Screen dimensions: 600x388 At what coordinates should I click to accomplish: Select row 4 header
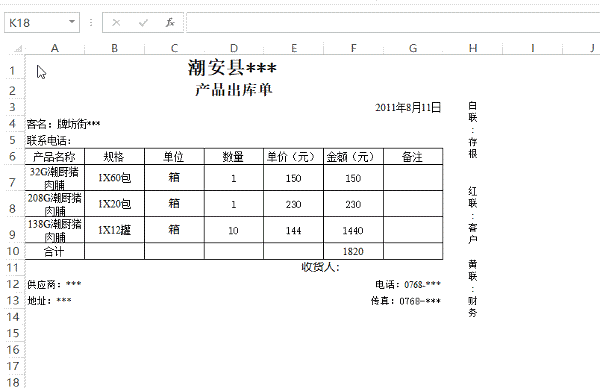(x=13, y=124)
